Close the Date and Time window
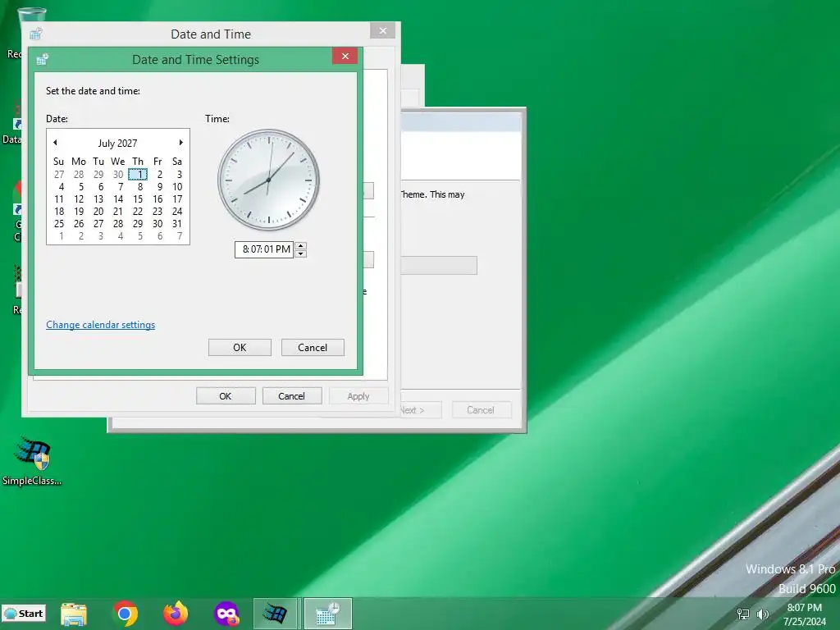 [x=382, y=30]
